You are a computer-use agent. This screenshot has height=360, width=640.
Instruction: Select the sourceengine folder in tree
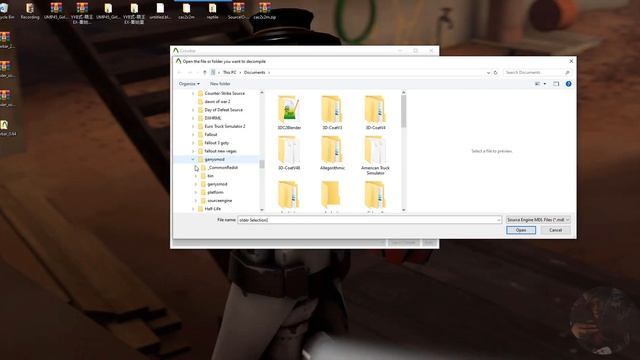tap(220, 200)
